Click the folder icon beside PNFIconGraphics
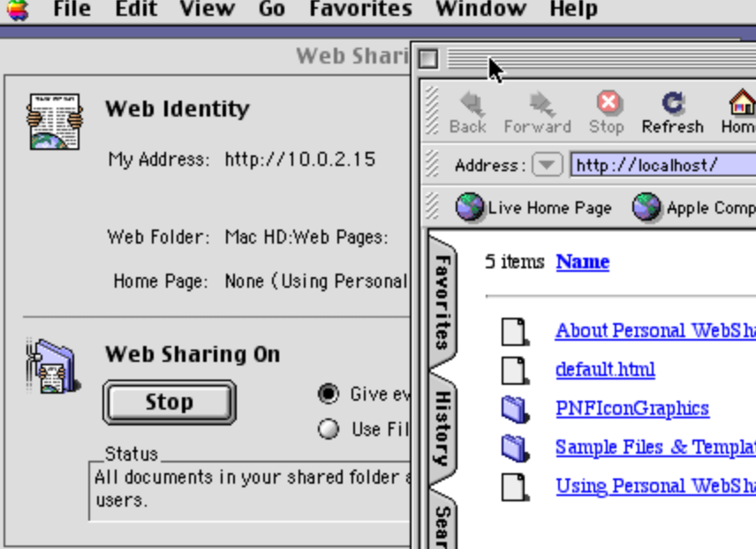This screenshot has width=756, height=549. [x=515, y=410]
